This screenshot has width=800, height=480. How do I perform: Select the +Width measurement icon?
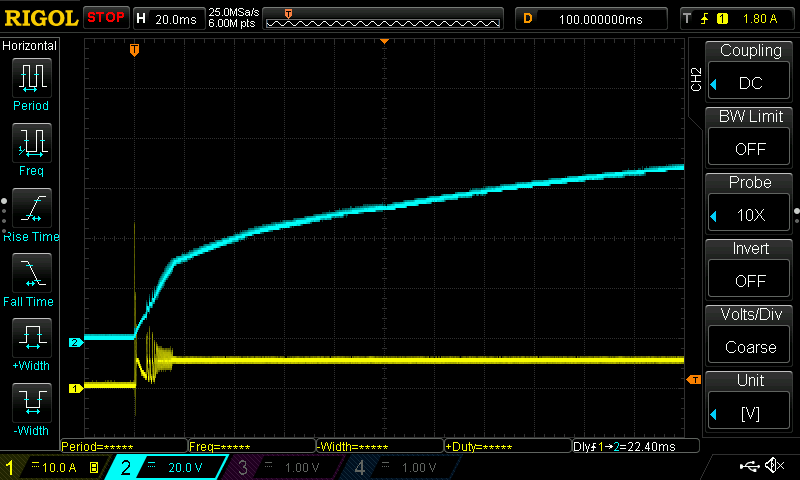pos(32,338)
